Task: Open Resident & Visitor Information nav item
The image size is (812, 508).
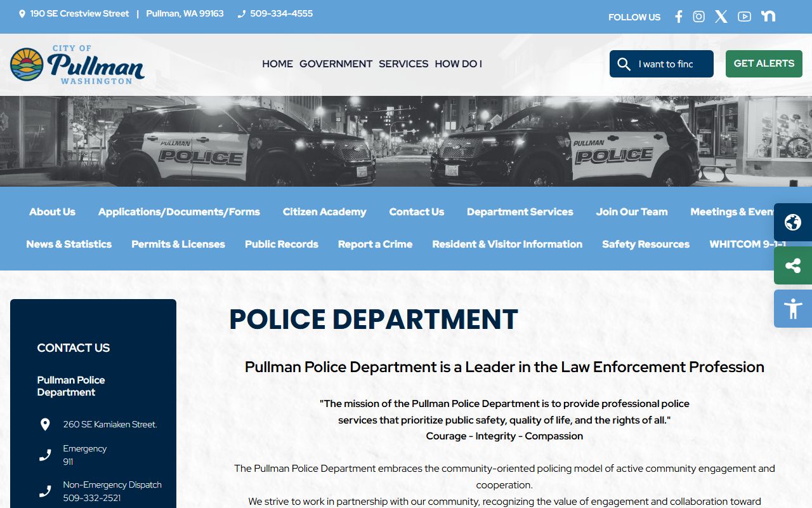Action: [507, 244]
